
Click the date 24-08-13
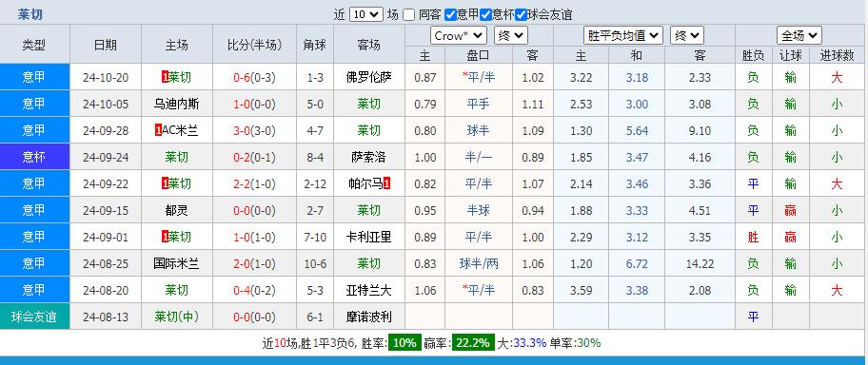click(x=106, y=317)
